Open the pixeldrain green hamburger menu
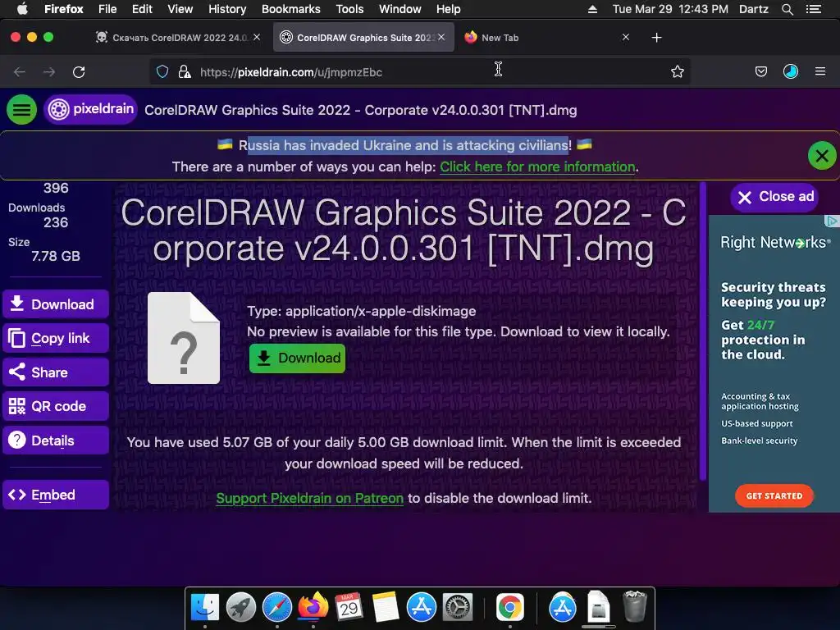The image size is (840, 630). (21, 110)
